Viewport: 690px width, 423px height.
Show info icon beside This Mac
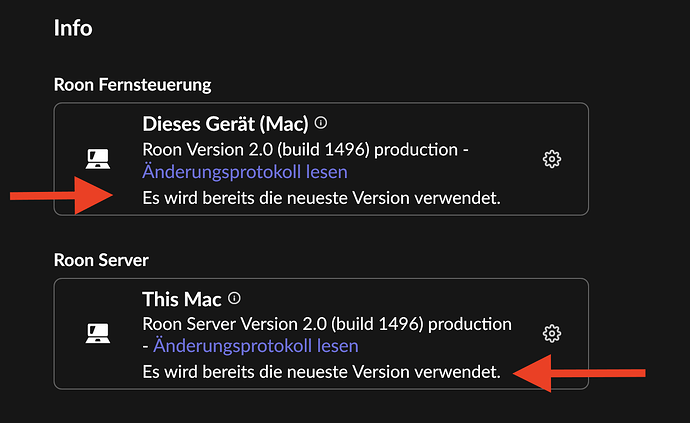point(234,298)
